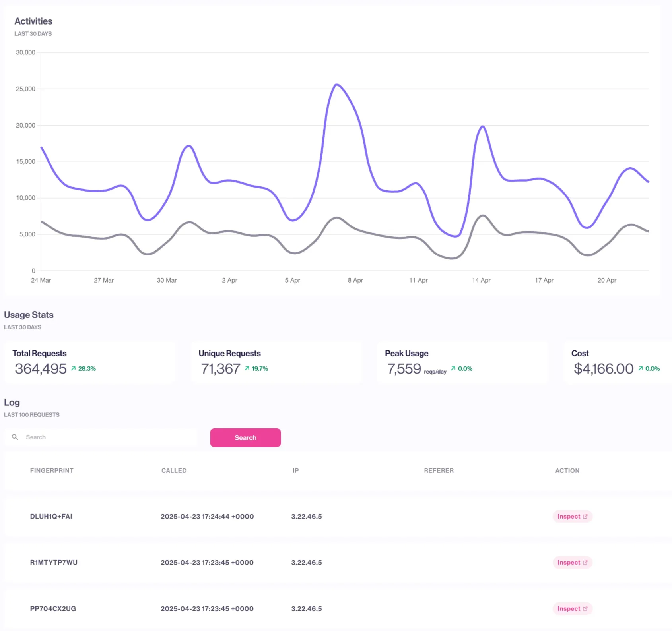Click the 19.7% change indicator
Viewport: 672px width, 631px height.
point(260,369)
